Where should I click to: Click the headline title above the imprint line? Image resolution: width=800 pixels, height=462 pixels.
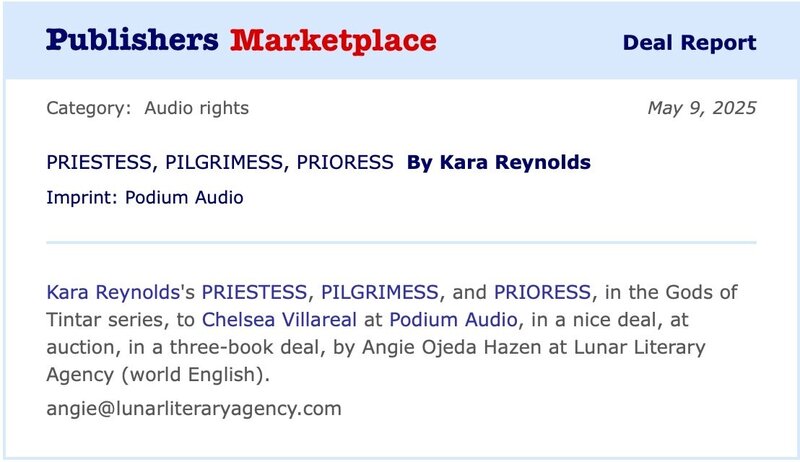pos(220,162)
